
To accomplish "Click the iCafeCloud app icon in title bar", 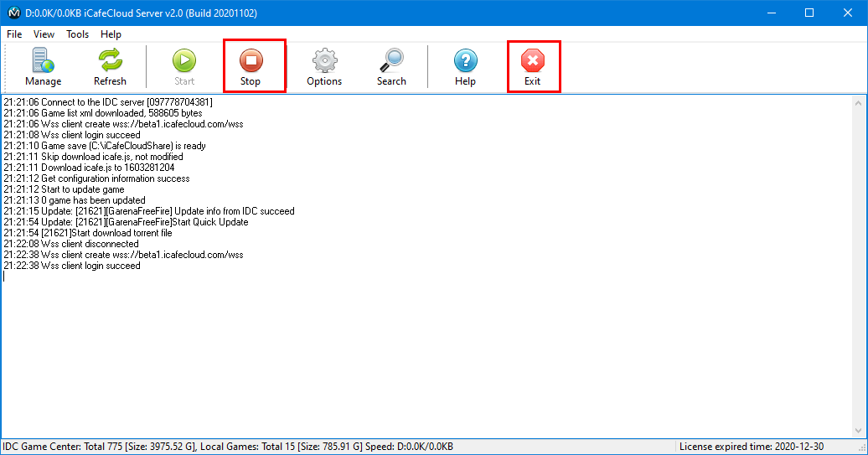I will pos(13,13).
